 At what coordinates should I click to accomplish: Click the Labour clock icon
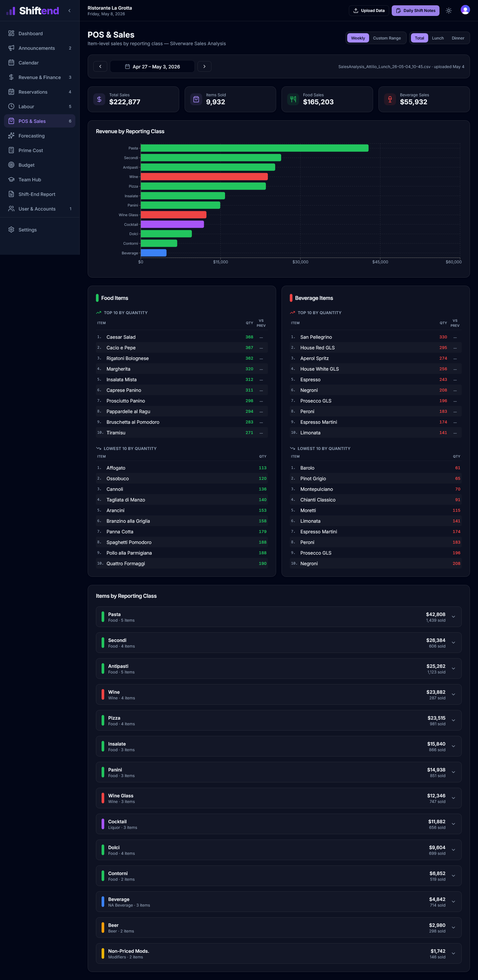11,107
